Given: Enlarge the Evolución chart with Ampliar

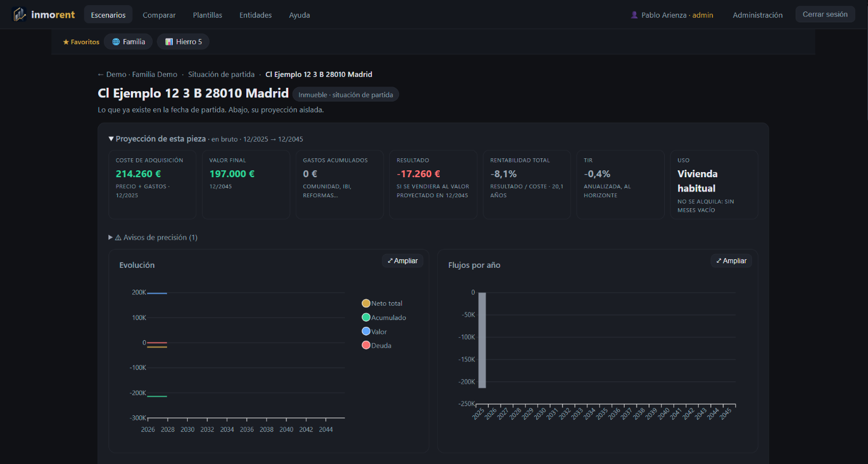Looking at the screenshot, I should click(402, 260).
